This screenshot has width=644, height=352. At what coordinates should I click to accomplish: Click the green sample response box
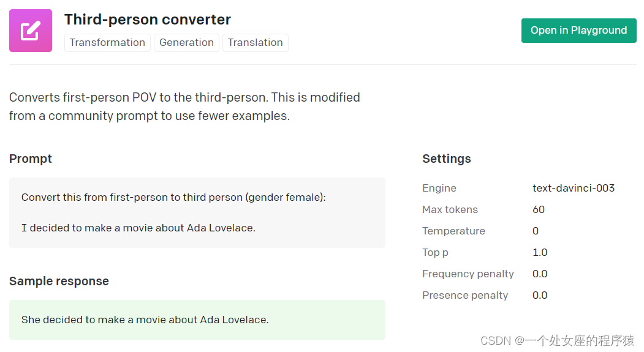197,320
